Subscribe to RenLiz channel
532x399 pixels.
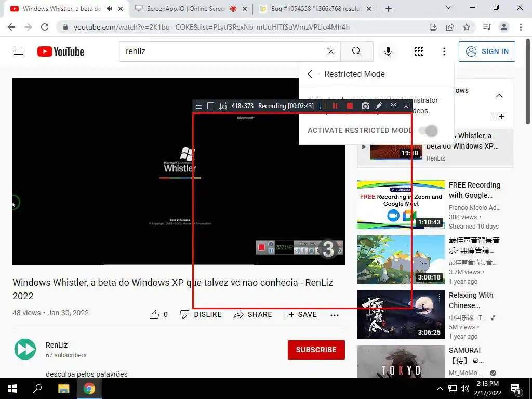(316, 350)
